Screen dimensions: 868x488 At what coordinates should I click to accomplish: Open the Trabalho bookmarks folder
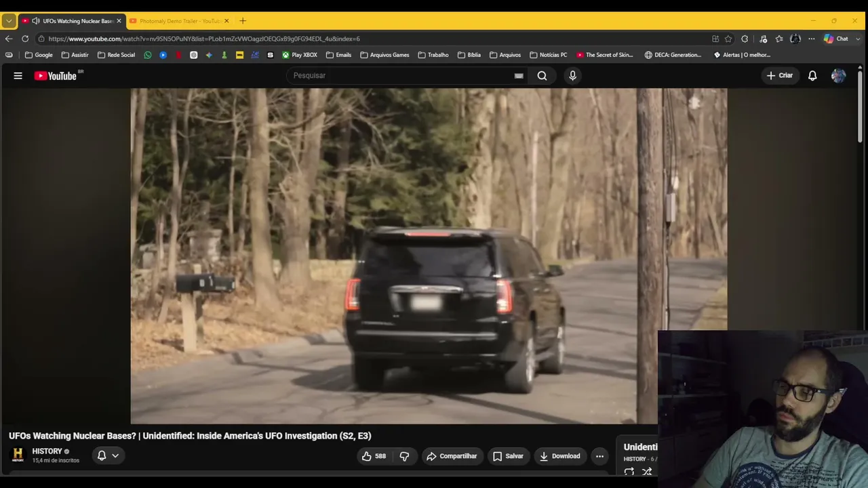[x=433, y=55]
